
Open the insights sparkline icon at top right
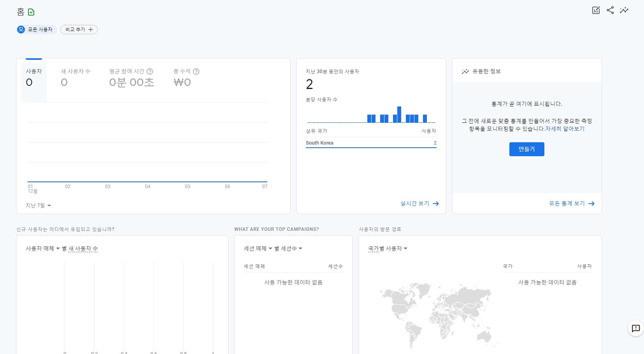point(624,10)
